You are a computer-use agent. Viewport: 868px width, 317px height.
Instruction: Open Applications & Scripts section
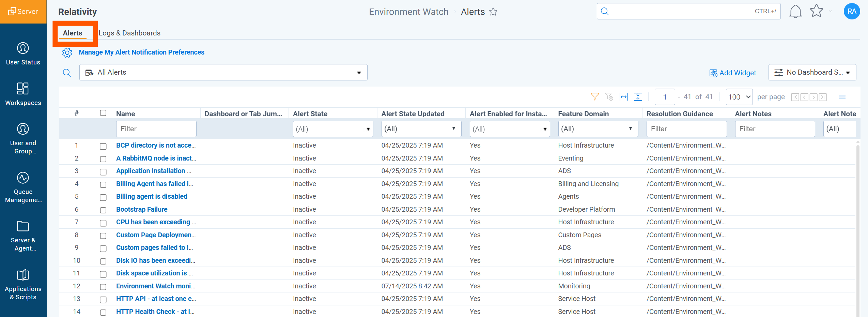point(23,284)
